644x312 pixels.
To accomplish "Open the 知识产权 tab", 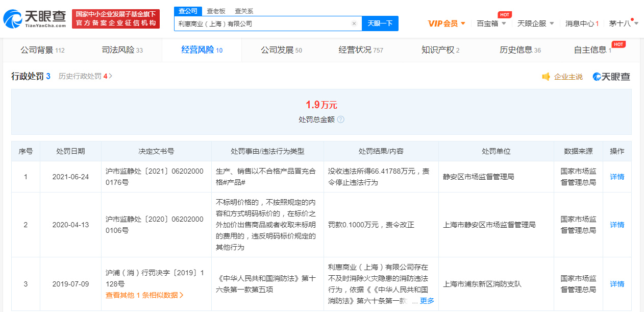I will click(x=440, y=50).
